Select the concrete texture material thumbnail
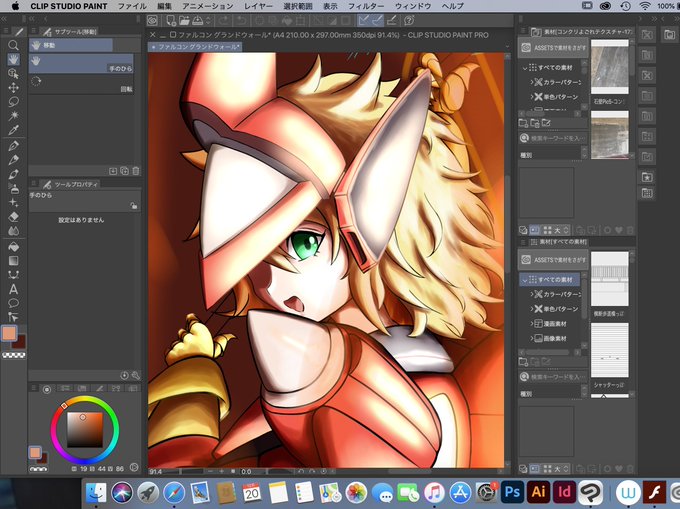Image resolution: width=680 pixels, height=509 pixels. (609, 67)
